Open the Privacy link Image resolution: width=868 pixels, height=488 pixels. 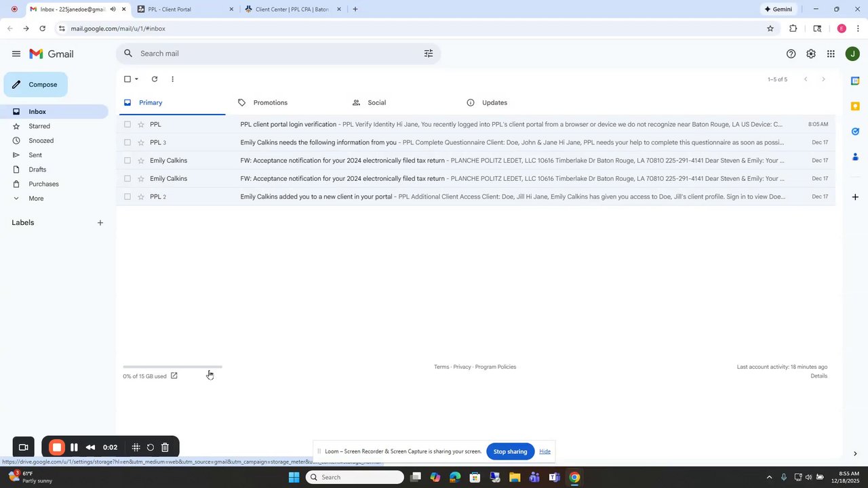462,367
